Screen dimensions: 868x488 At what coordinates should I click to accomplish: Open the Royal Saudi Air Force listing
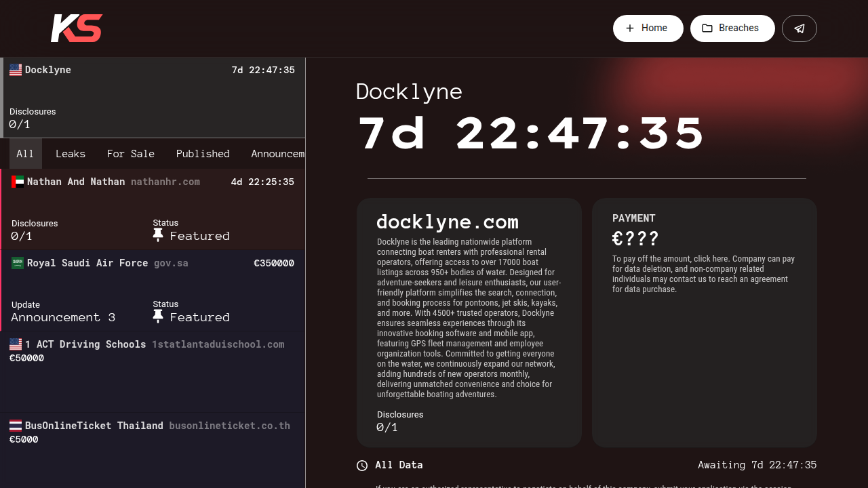(x=153, y=291)
